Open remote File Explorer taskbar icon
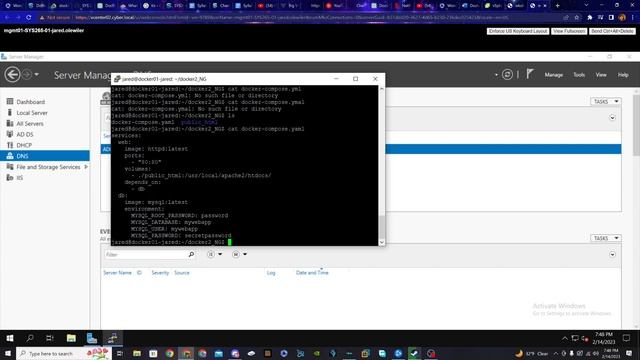640x360 pixels. 71,338
